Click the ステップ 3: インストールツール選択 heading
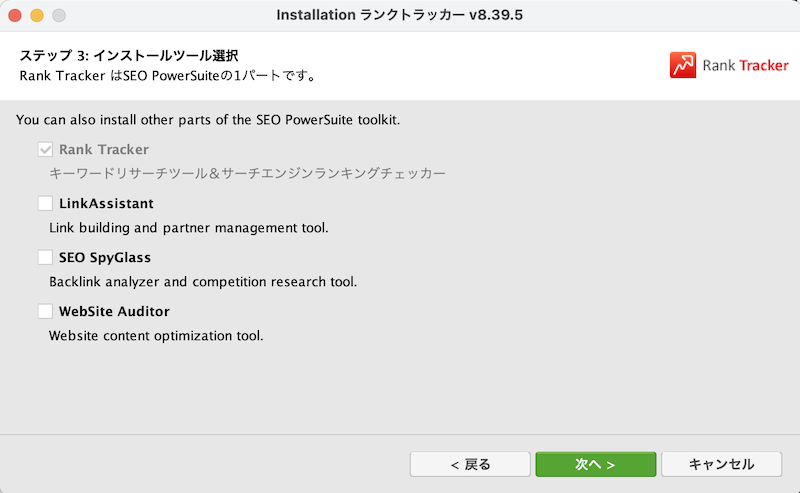This screenshot has height=493, width=800. pos(129,55)
